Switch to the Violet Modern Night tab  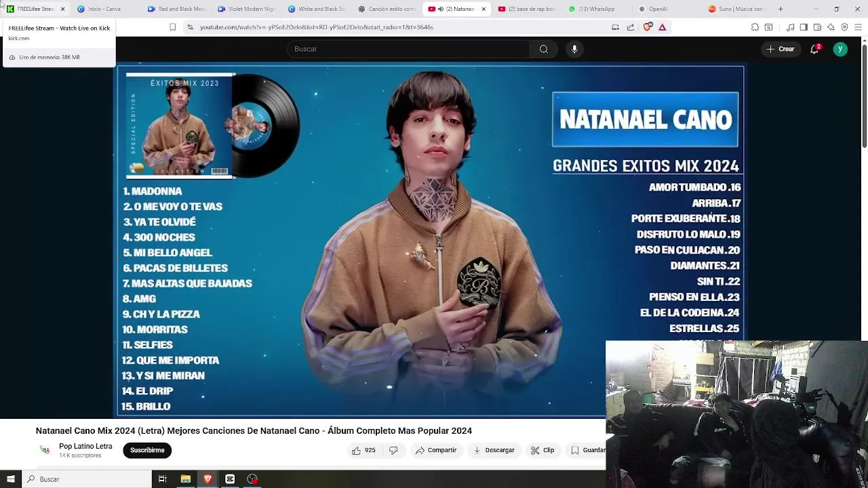point(246,9)
